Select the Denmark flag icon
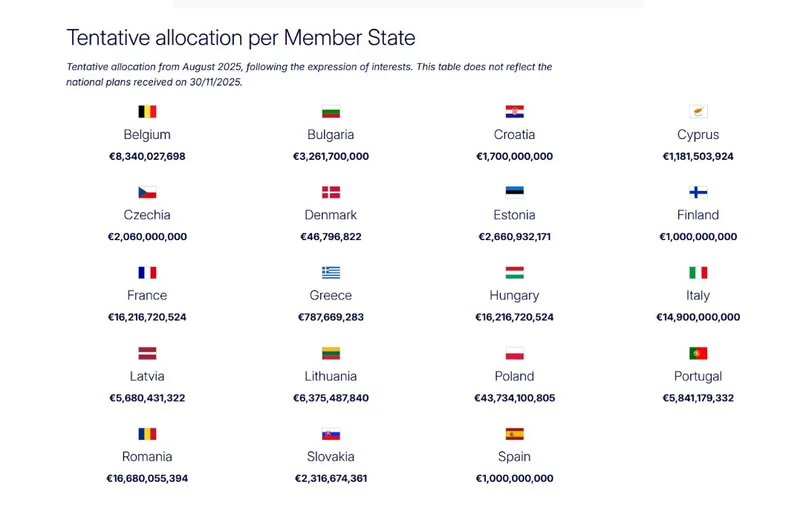The width and height of the screenshot is (800, 512). coord(331,192)
